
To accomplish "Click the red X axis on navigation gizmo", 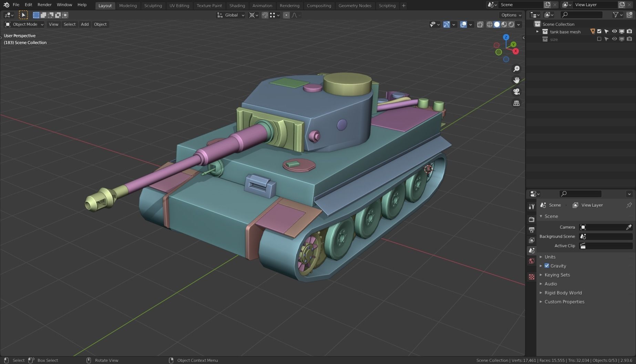I will [x=516, y=51].
